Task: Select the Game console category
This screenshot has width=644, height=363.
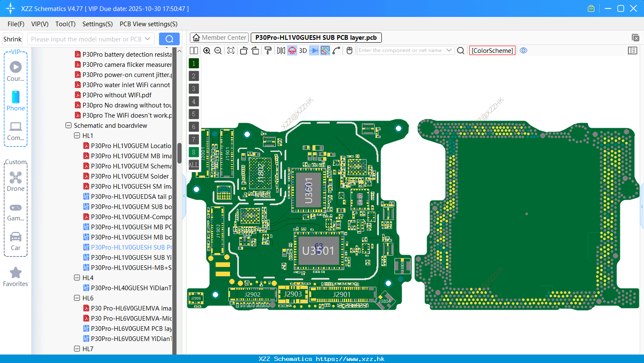Action: point(16,212)
